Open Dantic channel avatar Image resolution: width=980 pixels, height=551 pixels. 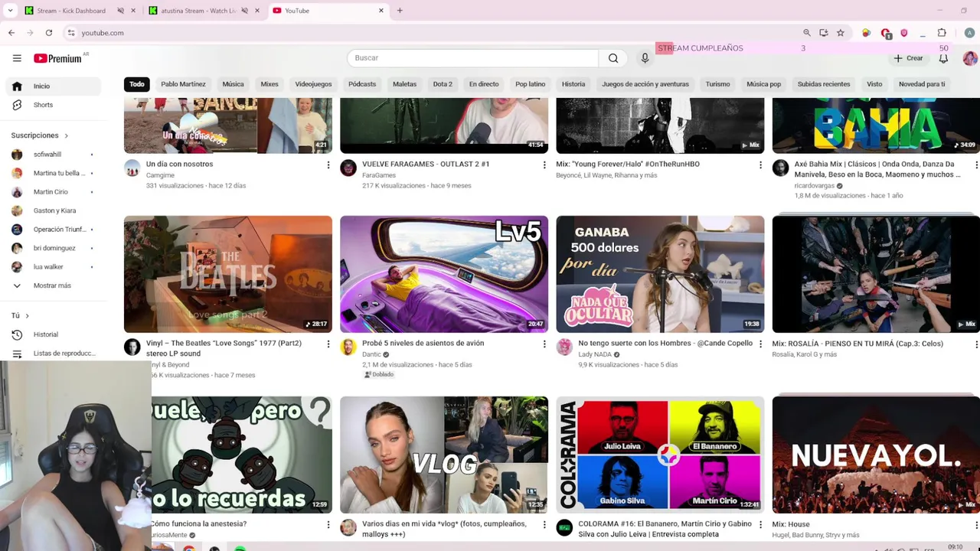pyautogui.click(x=348, y=347)
